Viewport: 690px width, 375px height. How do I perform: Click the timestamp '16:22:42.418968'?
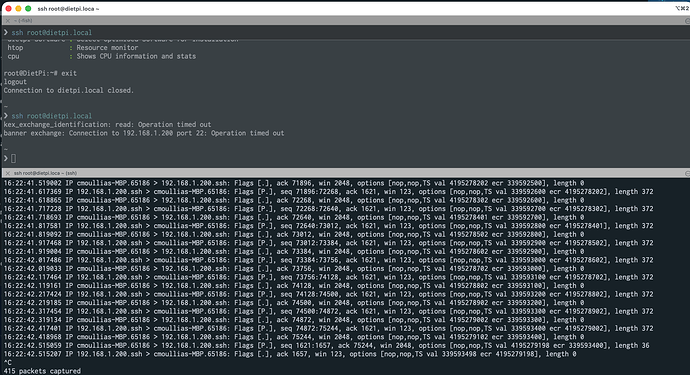(x=33, y=337)
